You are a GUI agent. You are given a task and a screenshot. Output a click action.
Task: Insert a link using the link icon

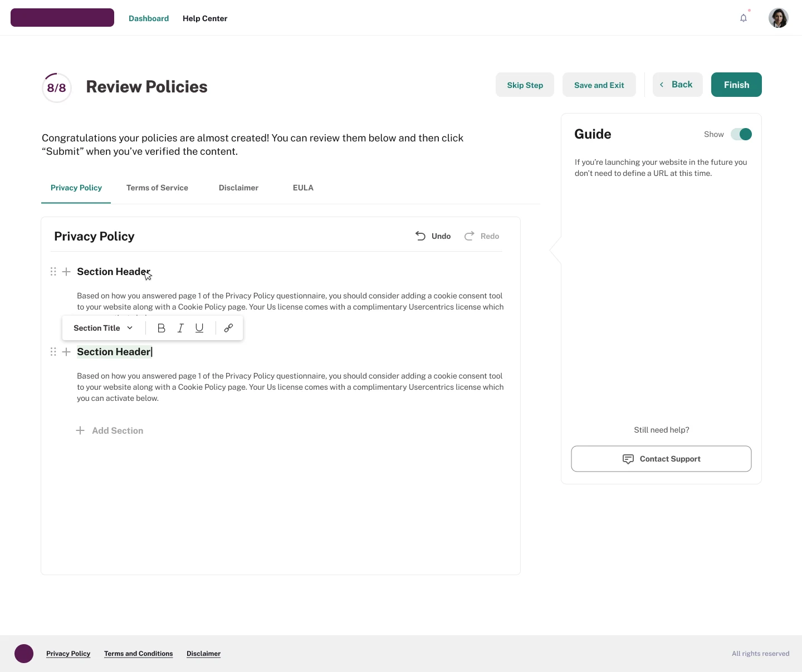(x=228, y=328)
